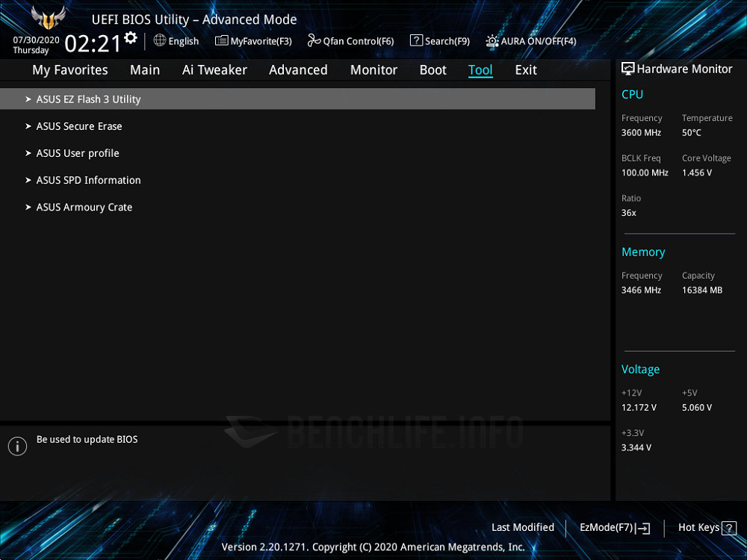Open ASUS User profile submenu
The height and width of the screenshot is (560, 747).
click(x=78, y=153)
